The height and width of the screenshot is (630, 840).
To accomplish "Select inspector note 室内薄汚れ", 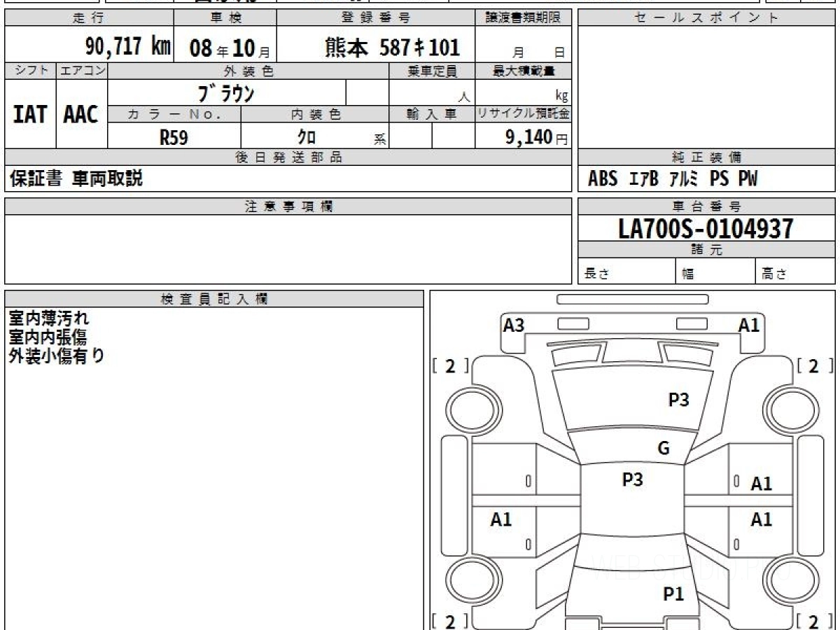I will [x=49, y=319].
